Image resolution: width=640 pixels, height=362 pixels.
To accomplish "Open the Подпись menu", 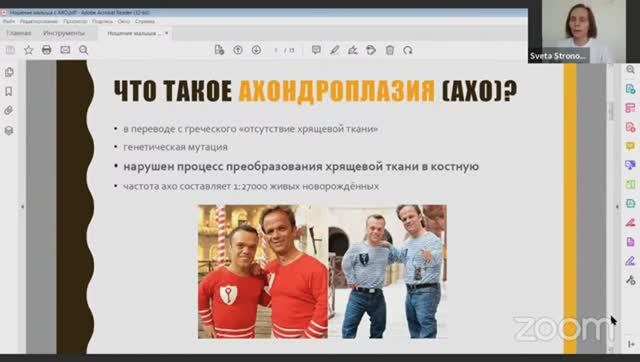I will [x=102, y=21].
